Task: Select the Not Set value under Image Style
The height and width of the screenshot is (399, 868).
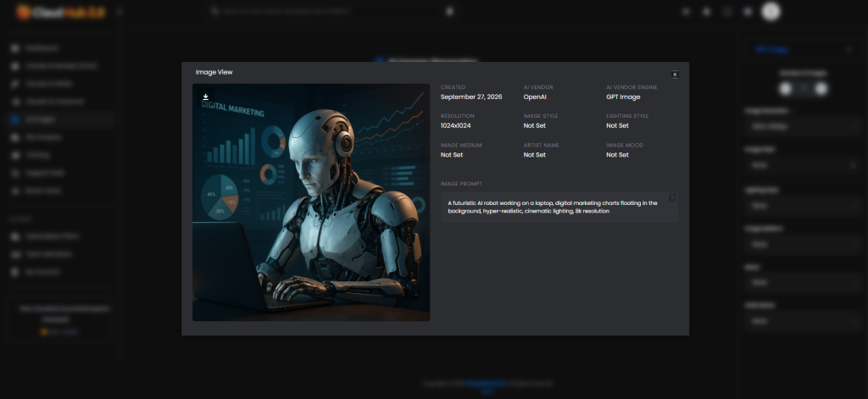Action: pyautogui.click(x=535, y=125)
